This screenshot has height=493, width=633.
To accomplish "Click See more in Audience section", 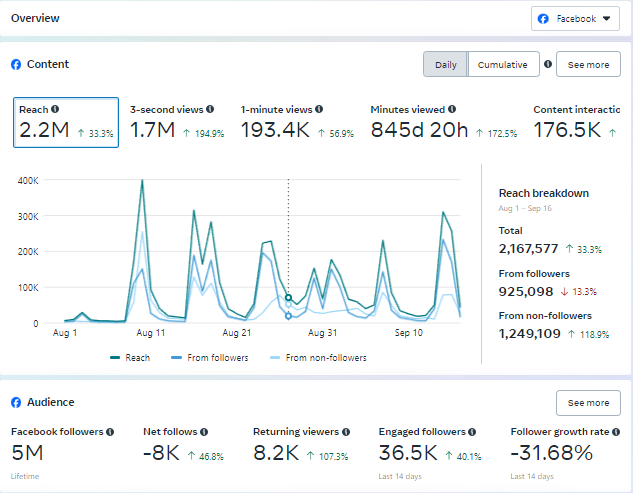I will [x=588, y=403].
